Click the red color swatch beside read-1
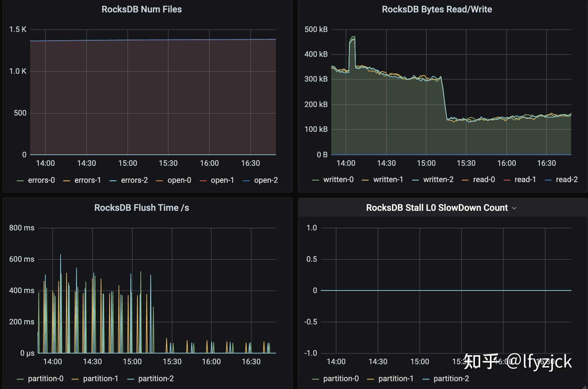Viewport: 588px width, 389px height. coord(507,180)
